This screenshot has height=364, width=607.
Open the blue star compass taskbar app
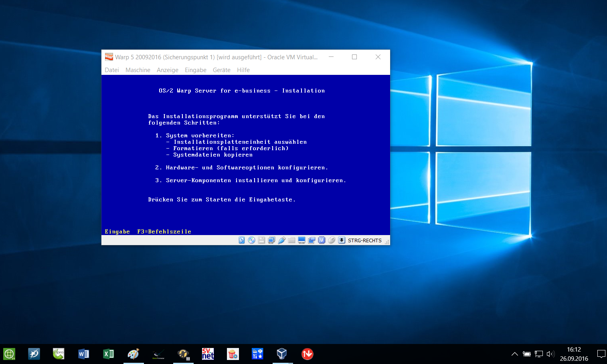pos(34,354)
